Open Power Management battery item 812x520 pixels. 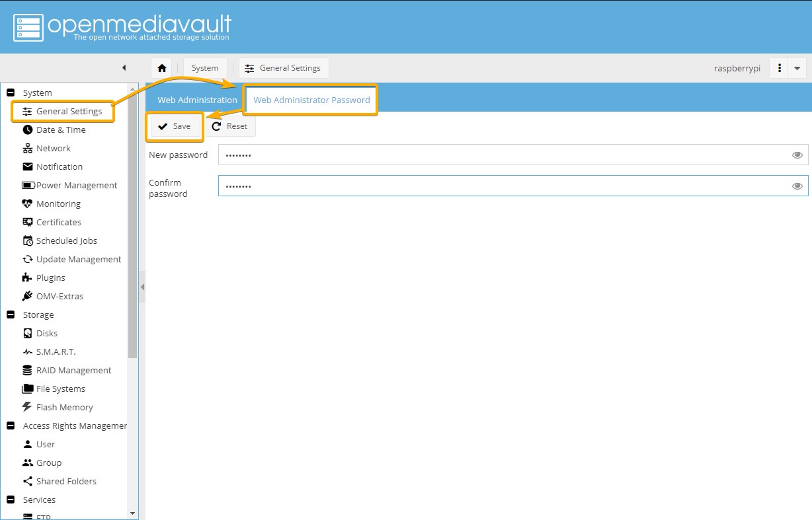[76, 186]
